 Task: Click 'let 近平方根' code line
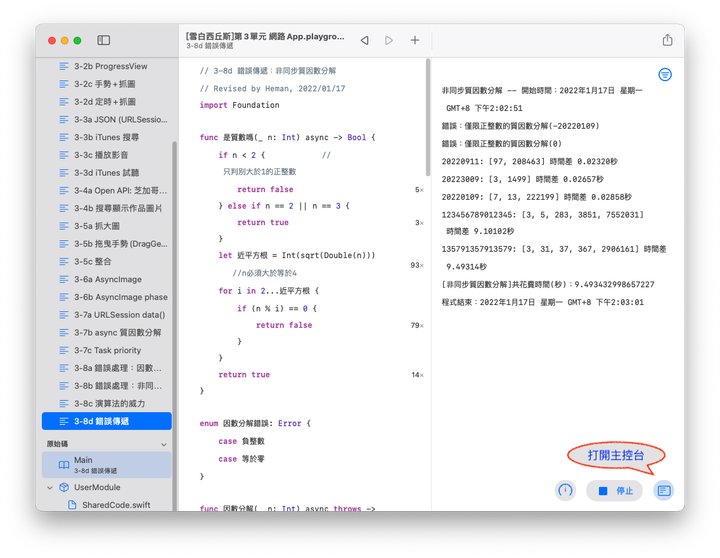[297, 255]
